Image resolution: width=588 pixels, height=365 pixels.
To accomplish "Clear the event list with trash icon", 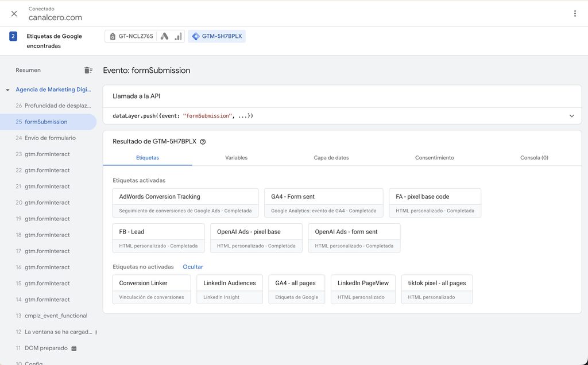I will coord(88,70).
